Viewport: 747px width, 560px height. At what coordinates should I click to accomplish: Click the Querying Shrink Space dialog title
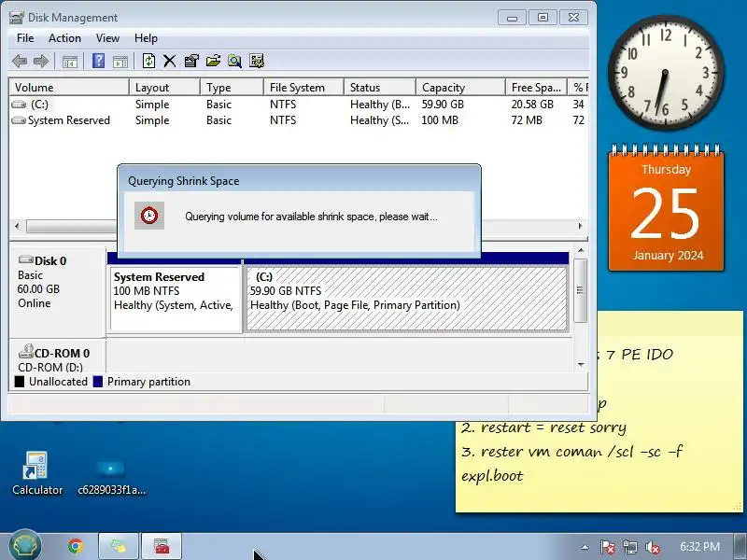(183, 181)
